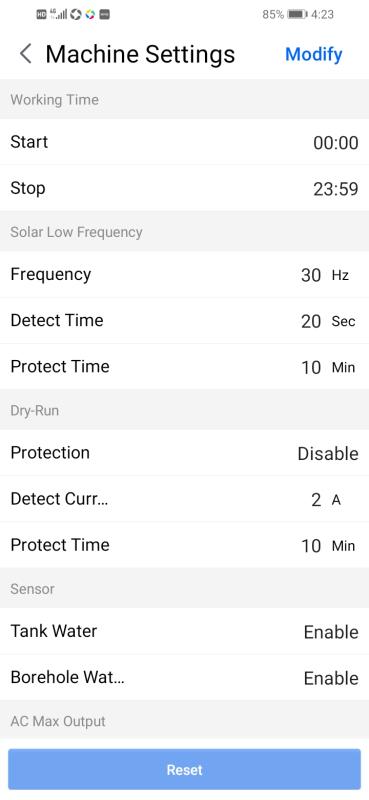Screen dimensions: 369x800
Task: Tap Dry-Run Protect Time 10 Min value
Action: pos(328,546)
